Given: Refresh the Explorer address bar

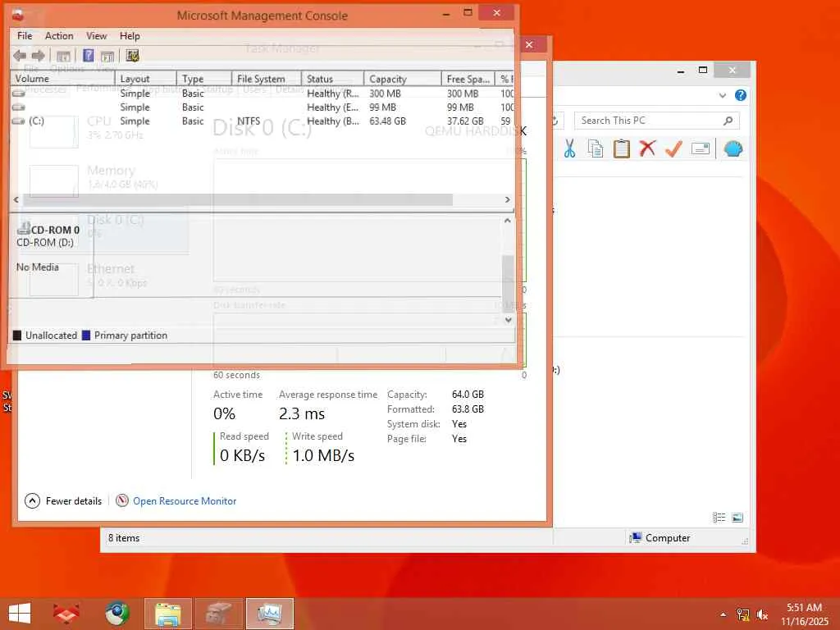Looking at the screenshot, I should (555, 121).
